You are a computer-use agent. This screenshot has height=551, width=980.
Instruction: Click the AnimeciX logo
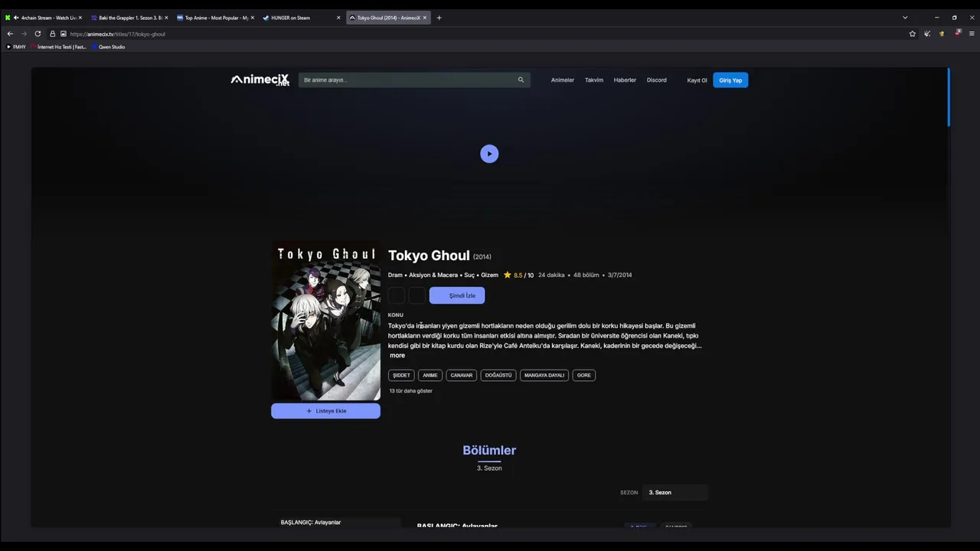pos(260,80)
